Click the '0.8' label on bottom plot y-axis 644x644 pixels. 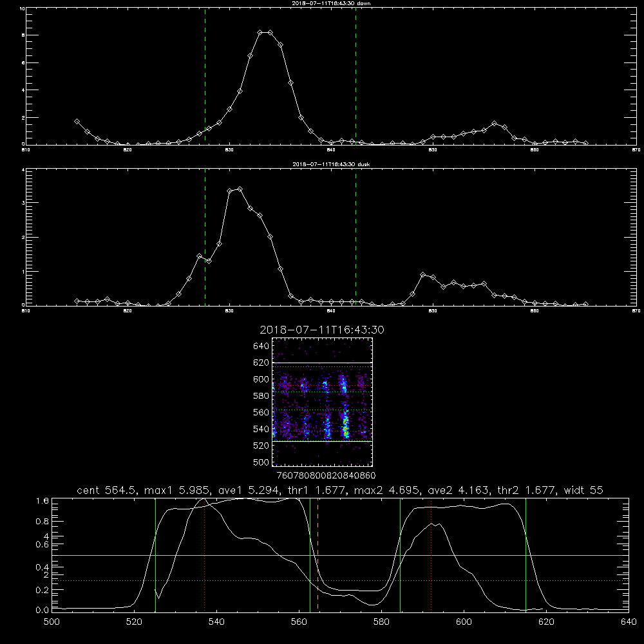43,522
